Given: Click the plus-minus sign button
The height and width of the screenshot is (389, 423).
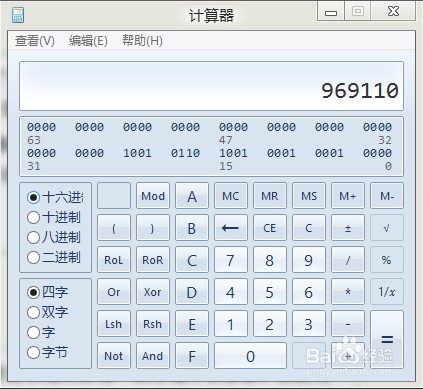Looking at the screenshot, I should [348, 228].
